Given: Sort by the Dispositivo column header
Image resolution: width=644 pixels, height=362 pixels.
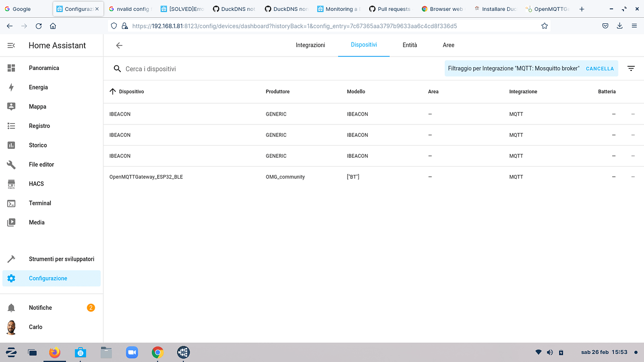Looking at the screenshot, I should [131, 92].
